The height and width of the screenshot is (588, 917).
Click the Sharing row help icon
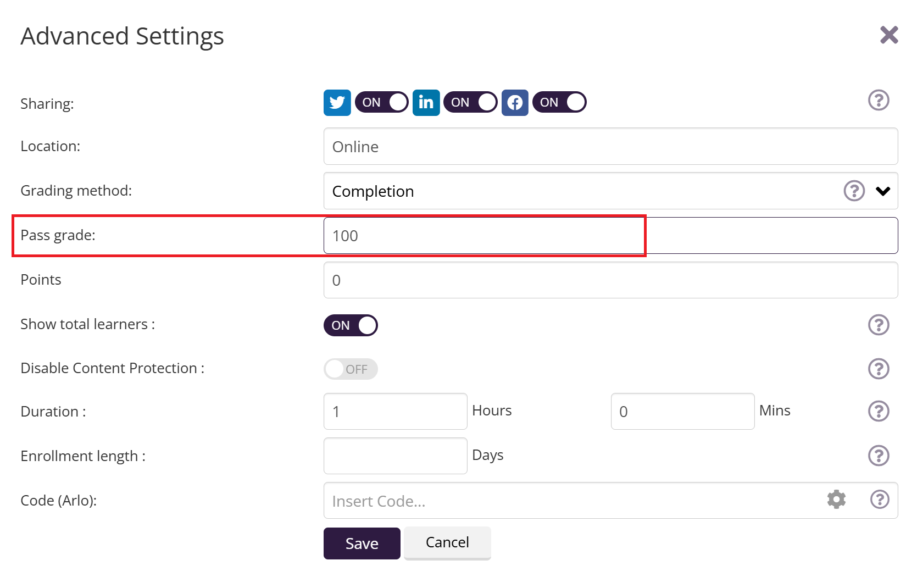[878, 101]
